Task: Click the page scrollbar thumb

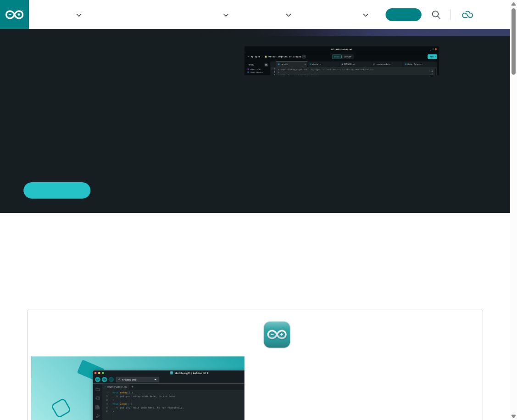Action: (513, 42)
